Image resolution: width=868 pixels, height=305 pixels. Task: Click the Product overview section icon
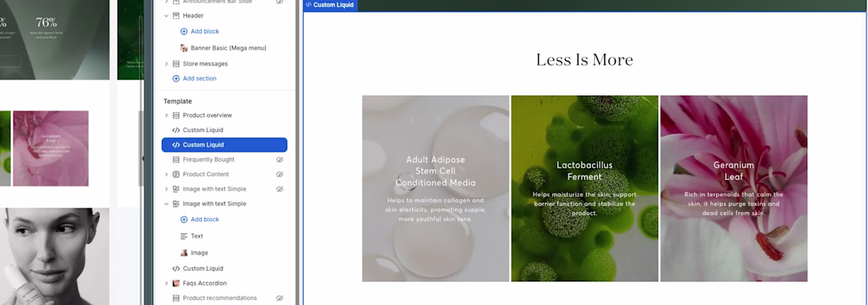point(176,115)
